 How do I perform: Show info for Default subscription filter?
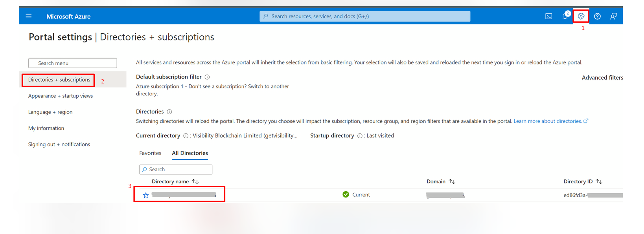click(207, 77)
